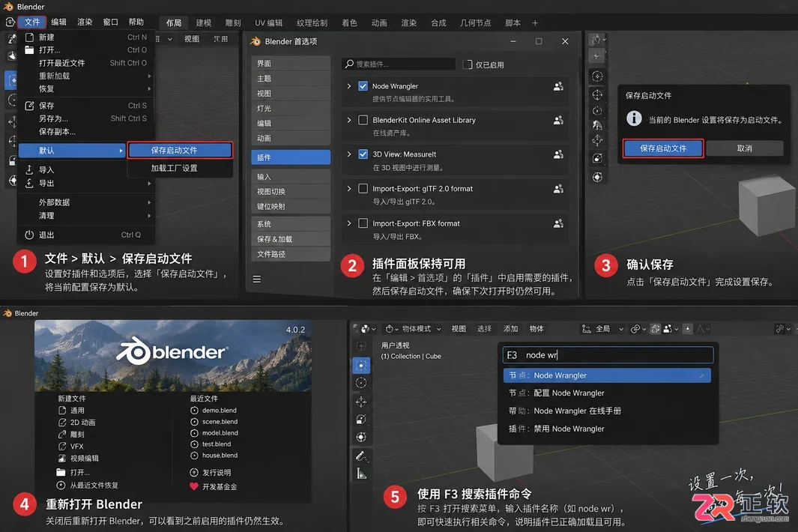
Task: Enable the 仅已启用 checkbox
Action: [x=468, y=64]
